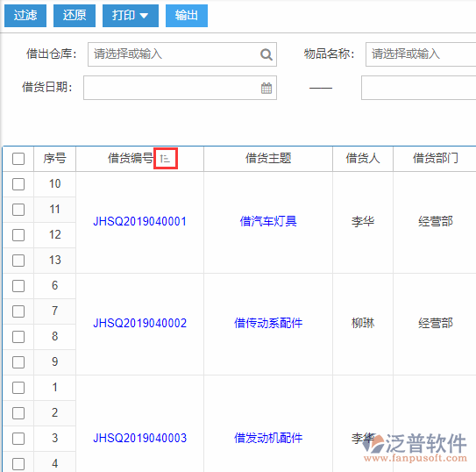Check the checkbox for row 2
Screen dimensions: 476x472
point(18,413)
